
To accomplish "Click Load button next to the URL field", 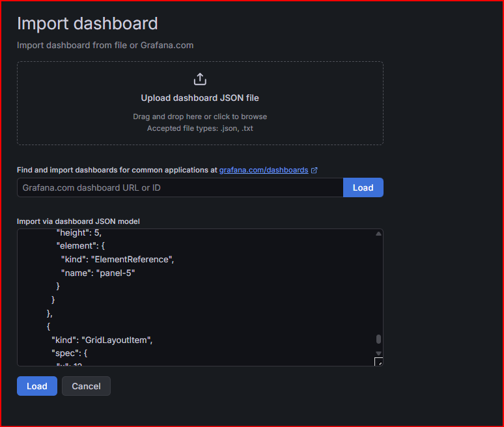I will (363, 187).
